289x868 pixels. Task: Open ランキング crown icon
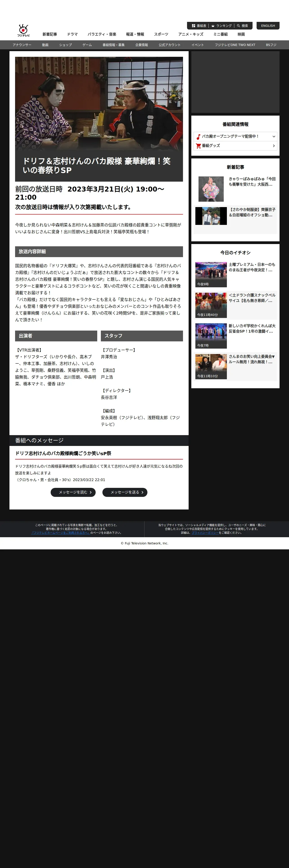213,26
